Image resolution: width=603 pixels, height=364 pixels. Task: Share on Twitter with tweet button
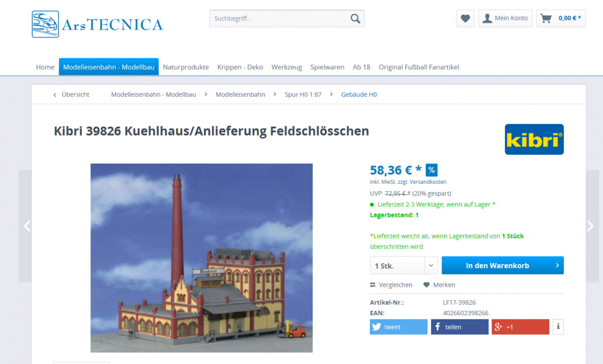398,327
